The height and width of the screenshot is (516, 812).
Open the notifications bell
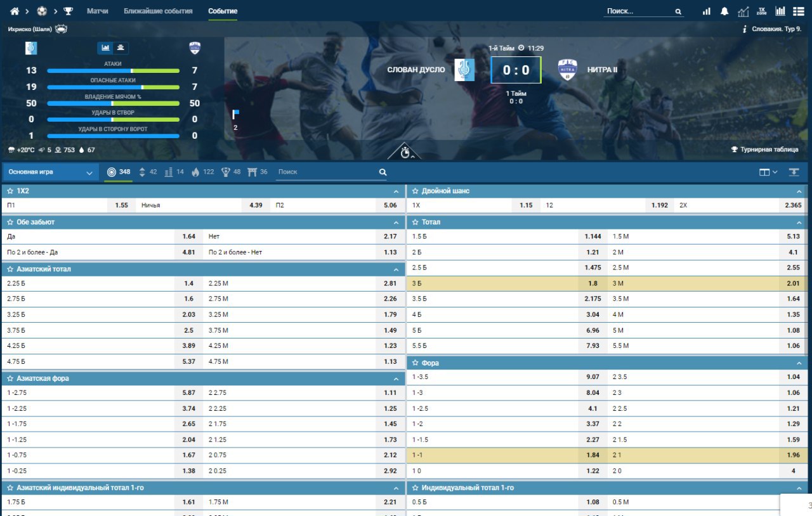(724, 11)
